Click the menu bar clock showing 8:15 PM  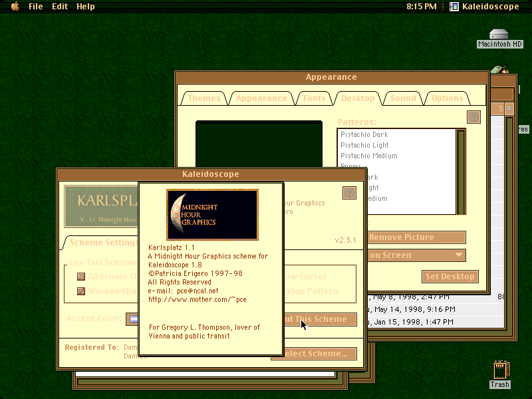pos(422,7)
